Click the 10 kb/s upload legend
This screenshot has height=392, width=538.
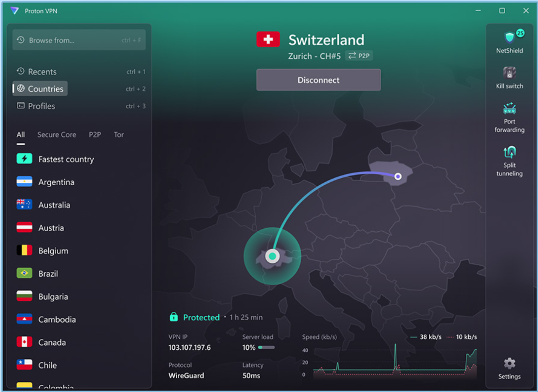462,337
